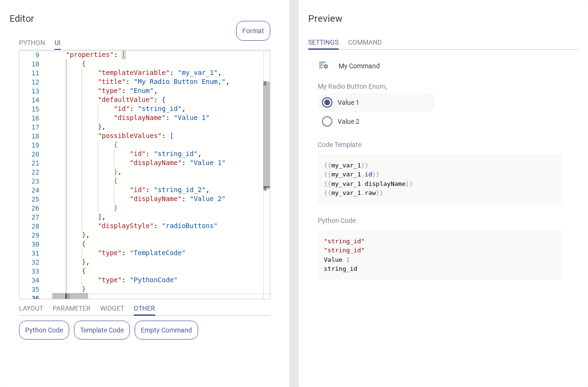
Task: Click the editor horizontal scrollbar thumb
Action: [x=70, y=296]
